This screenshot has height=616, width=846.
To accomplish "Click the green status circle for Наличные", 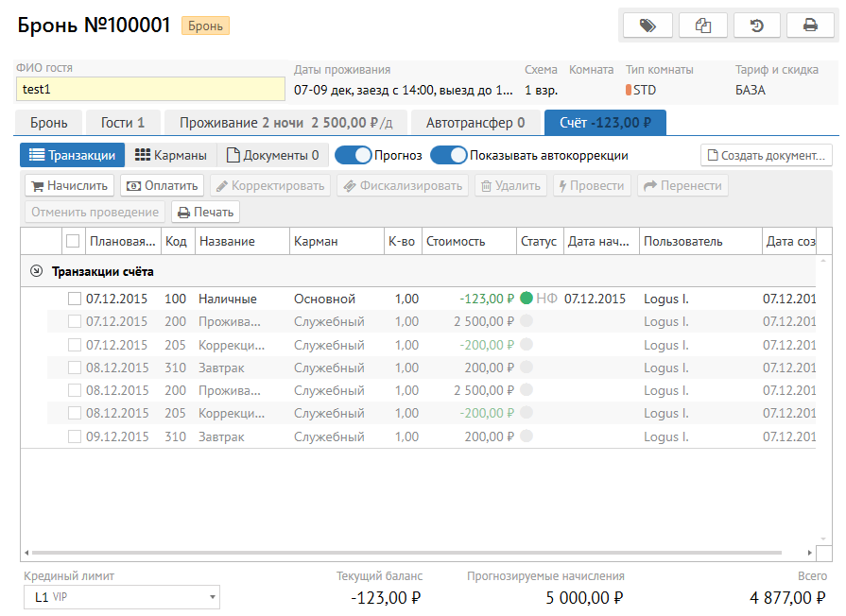I will point(527,299).
